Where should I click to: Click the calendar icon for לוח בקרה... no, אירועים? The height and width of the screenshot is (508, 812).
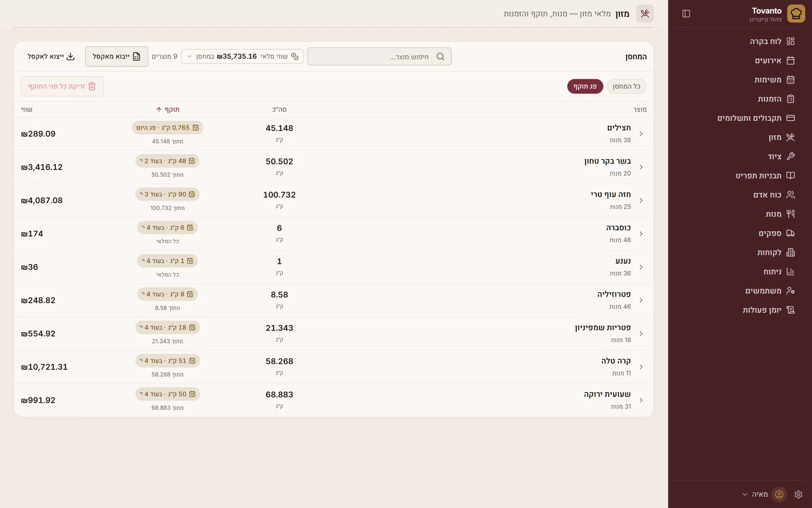coord(790,60)
